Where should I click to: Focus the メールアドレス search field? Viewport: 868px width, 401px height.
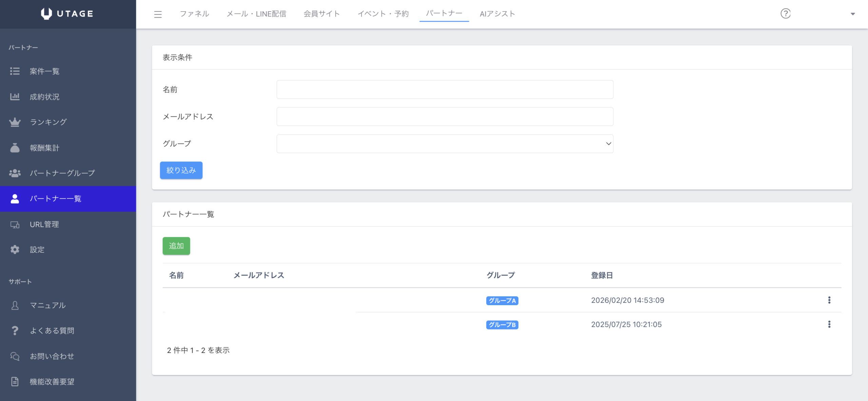(x=445, y=117)
